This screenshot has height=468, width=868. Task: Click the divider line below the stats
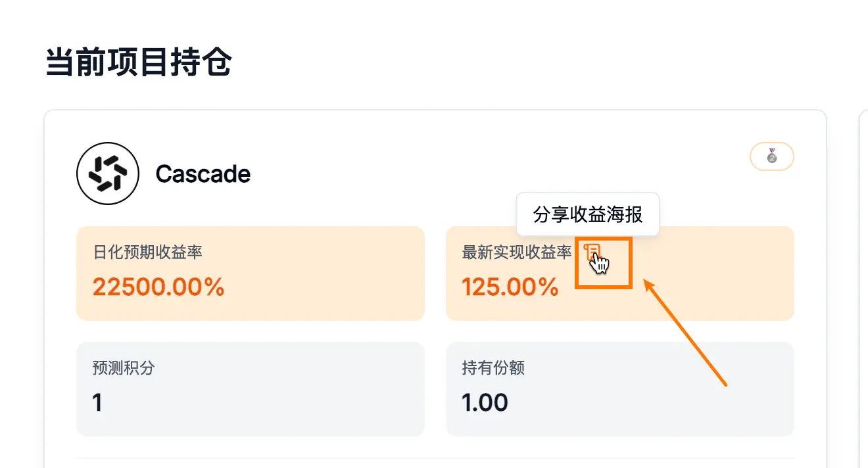[434, 458]
